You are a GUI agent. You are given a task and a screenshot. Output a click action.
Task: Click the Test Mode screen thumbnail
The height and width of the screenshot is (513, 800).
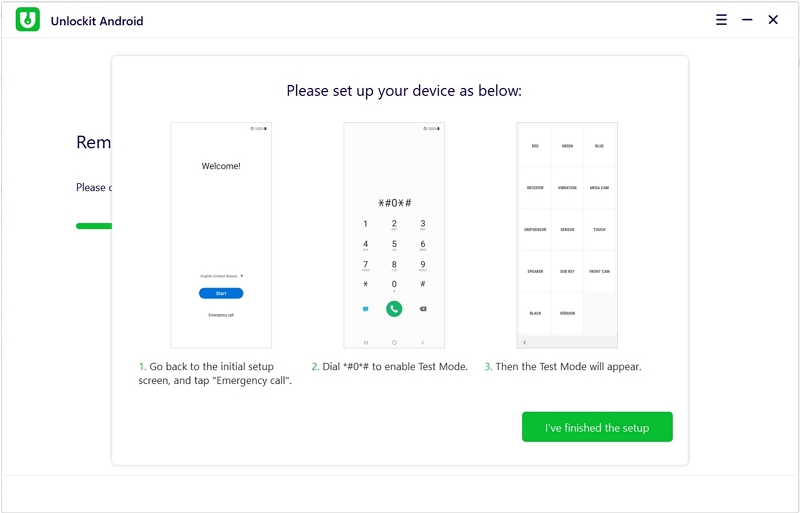coord(567,235)
